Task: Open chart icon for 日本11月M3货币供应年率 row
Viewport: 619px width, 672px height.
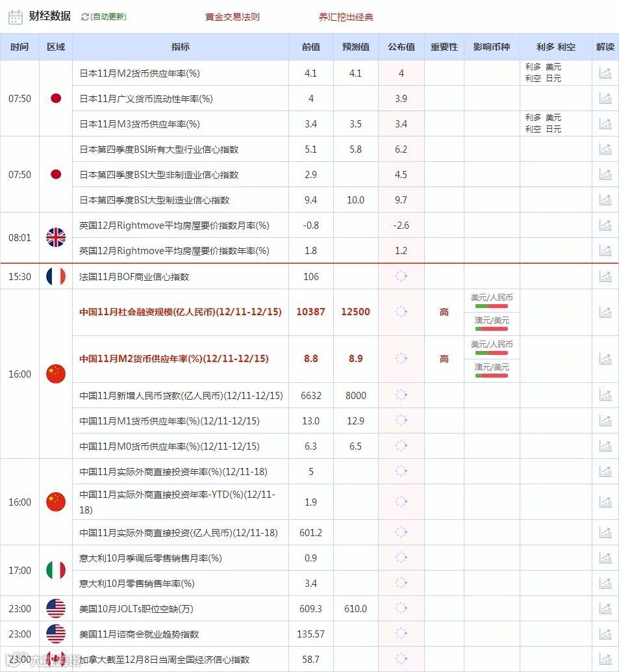Action: (605, 124)
